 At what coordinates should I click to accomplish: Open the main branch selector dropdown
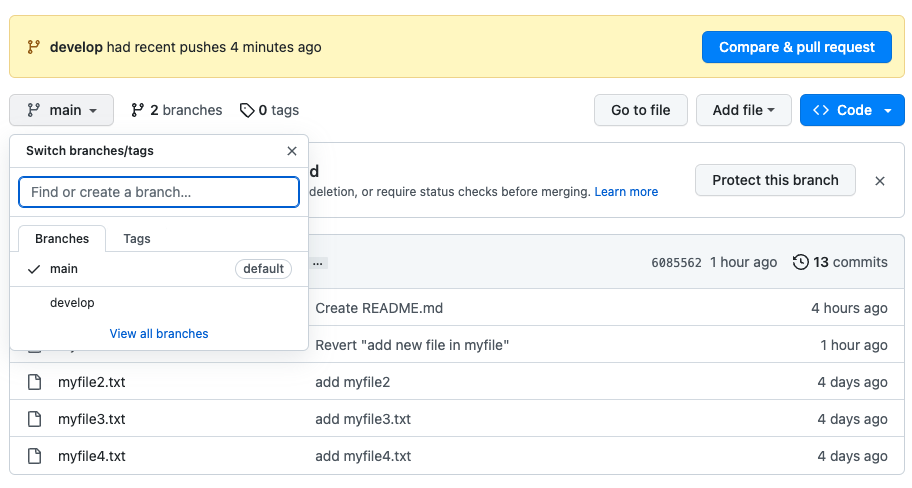62,110
